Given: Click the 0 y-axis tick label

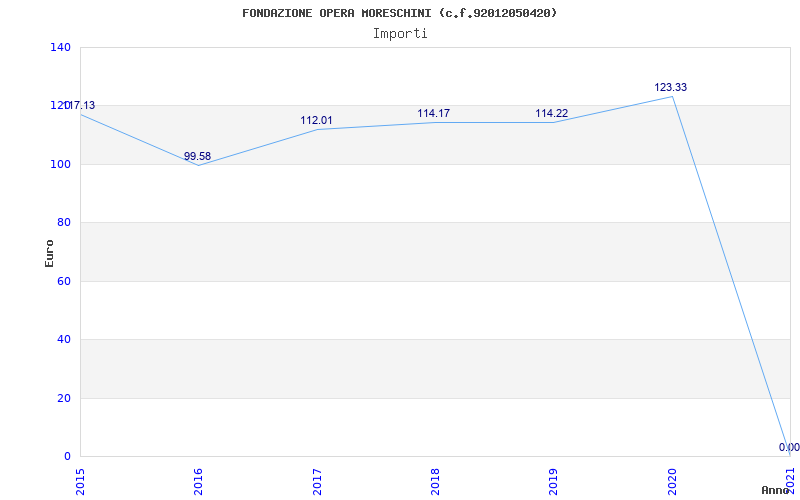Looking at the screenshot, I should coord(67,456).
